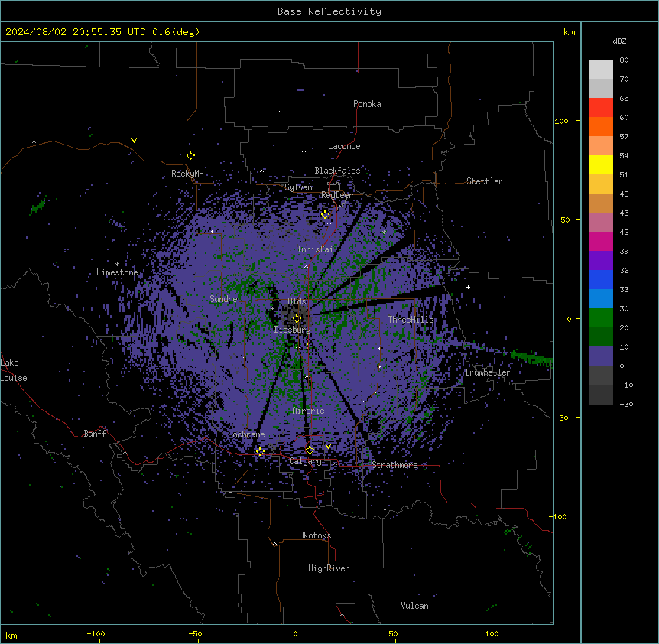Click the Base_Reflectivity title

coord(329,11)
